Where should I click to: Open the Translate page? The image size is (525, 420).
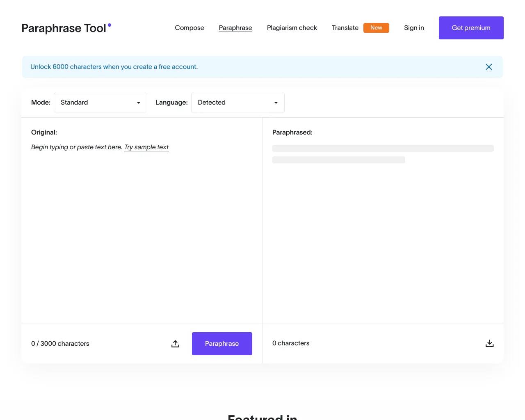click(x=345, y=28)
